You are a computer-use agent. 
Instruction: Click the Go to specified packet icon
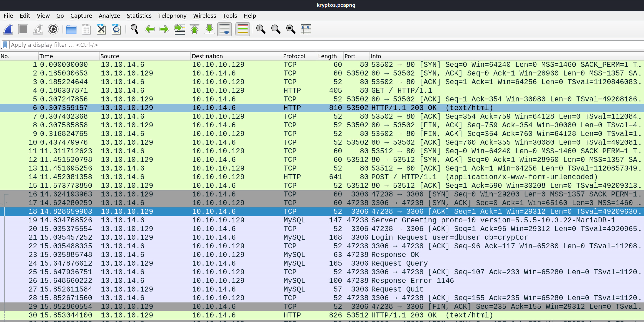[180, 29]
